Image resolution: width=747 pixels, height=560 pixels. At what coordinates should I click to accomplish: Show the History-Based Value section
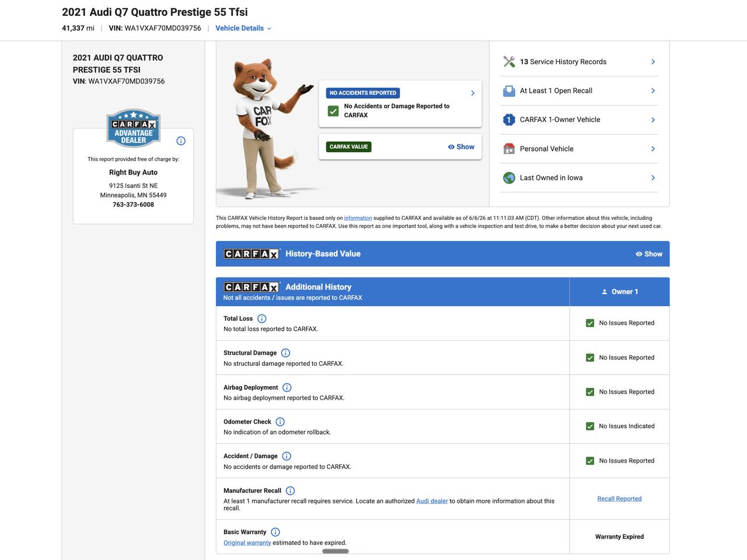[x=649, y=254]
